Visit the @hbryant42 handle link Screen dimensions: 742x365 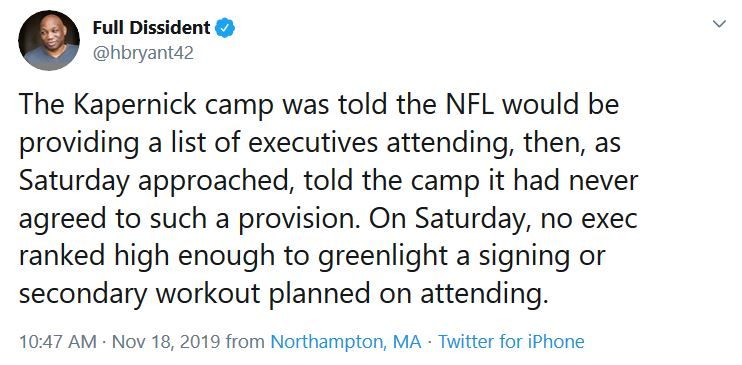(143, 53)
